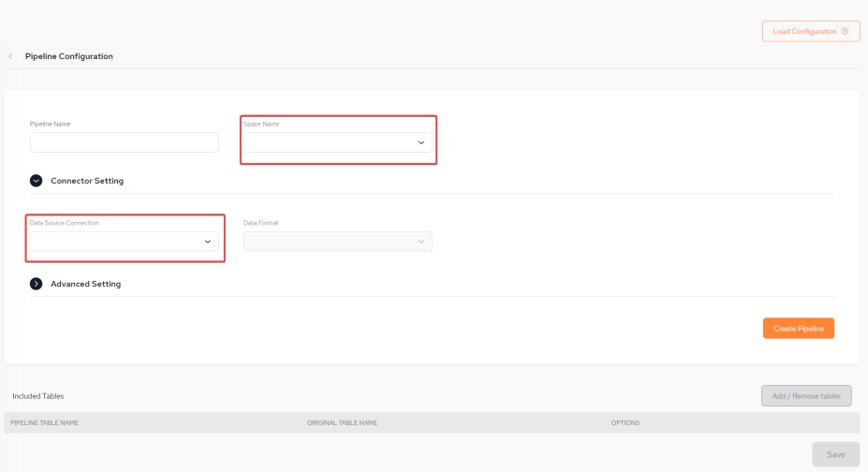Open the Data Format dropdown
Viewport: 868px width, 472px height.
[x=338, y=242]
